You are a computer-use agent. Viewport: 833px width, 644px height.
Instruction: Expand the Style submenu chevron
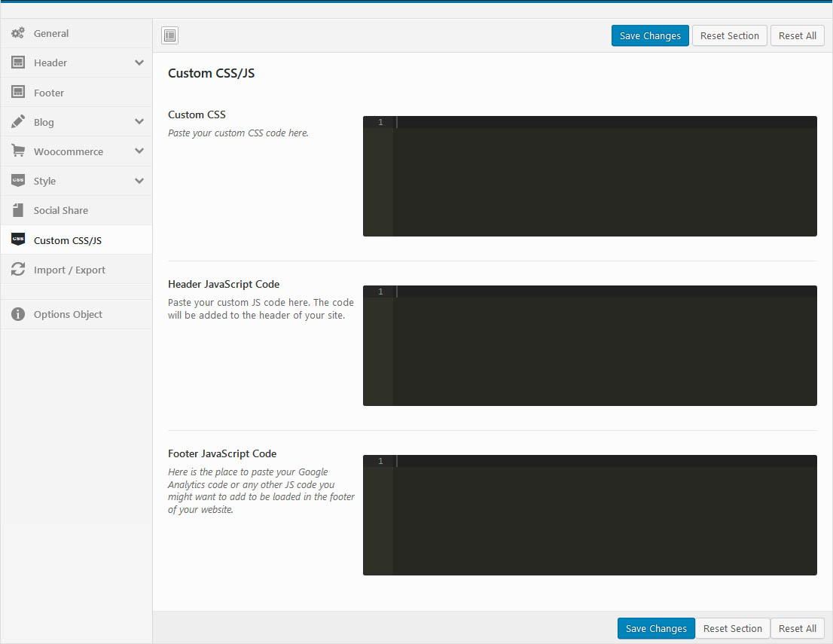click(x=139, y=182)
